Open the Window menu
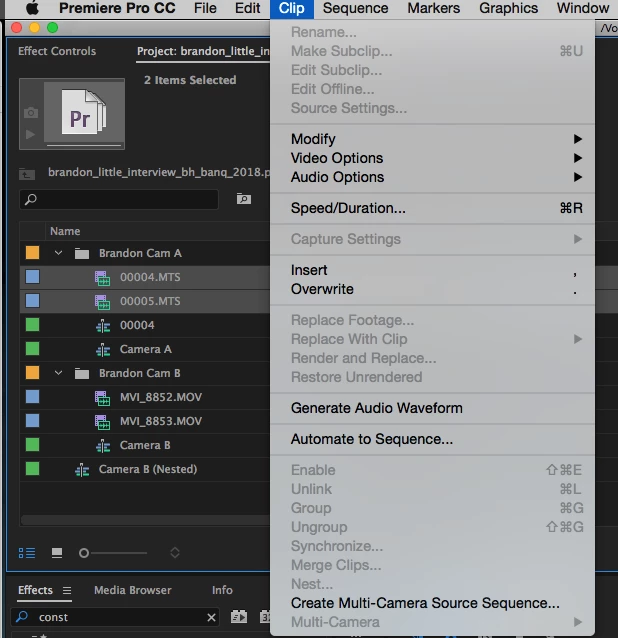Image resolution: width=618 pixels, height=638 pixels. (x=583, y=8)
